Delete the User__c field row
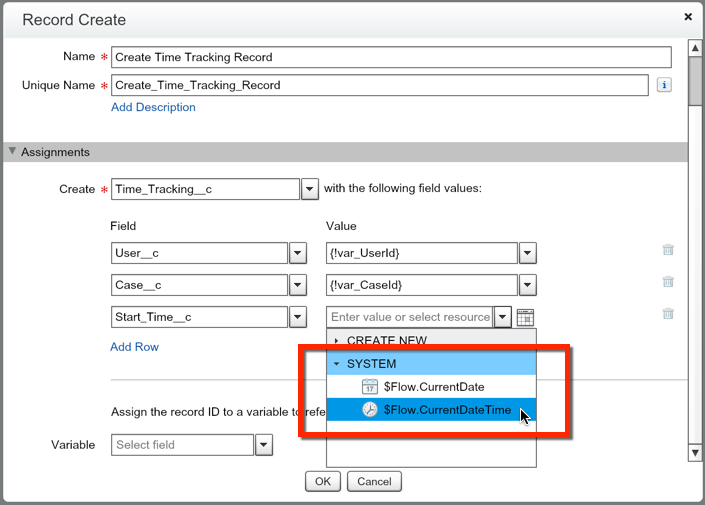The image size is (705, 505). tap(668, 251)
